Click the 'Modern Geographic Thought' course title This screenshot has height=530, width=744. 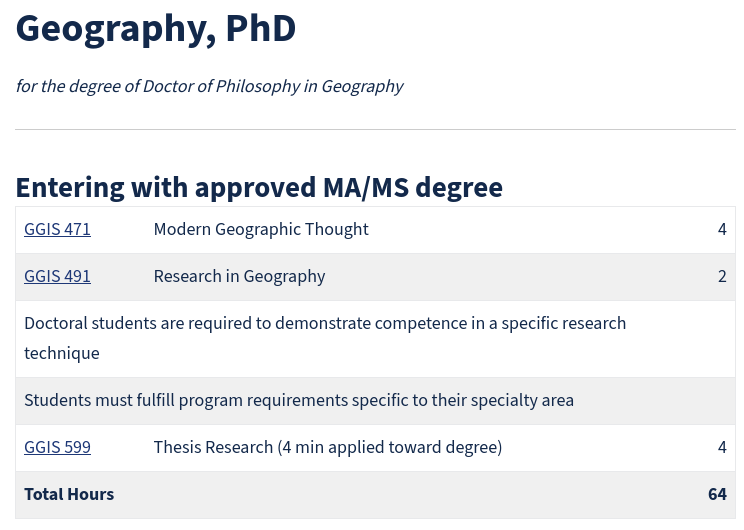click(x=261, y=229)
